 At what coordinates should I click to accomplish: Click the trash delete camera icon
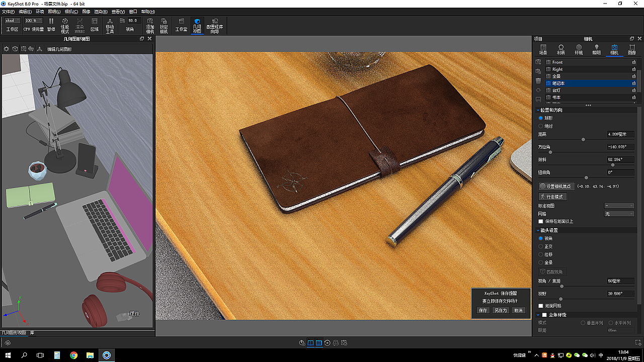[x=538, y=81]
